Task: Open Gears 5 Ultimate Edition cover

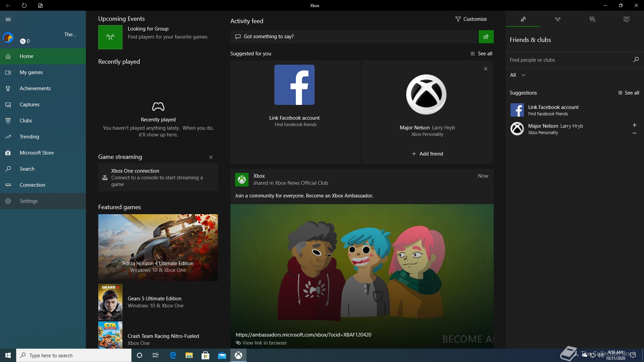Action: [110, 302]
